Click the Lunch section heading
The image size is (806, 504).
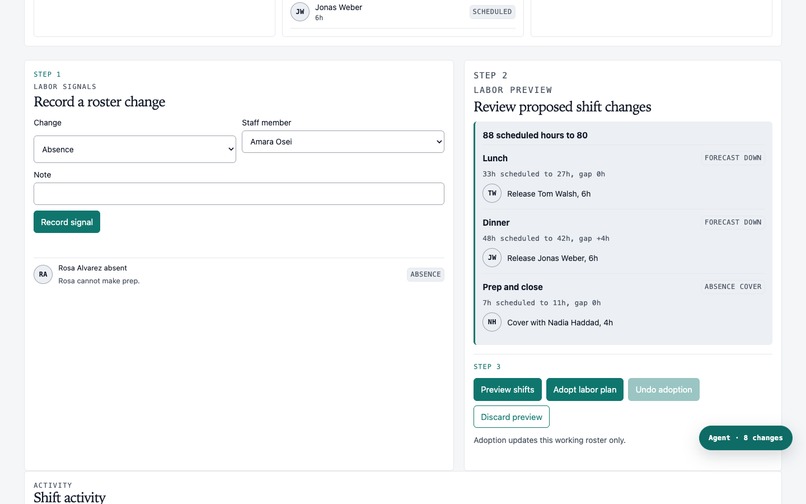495,158
